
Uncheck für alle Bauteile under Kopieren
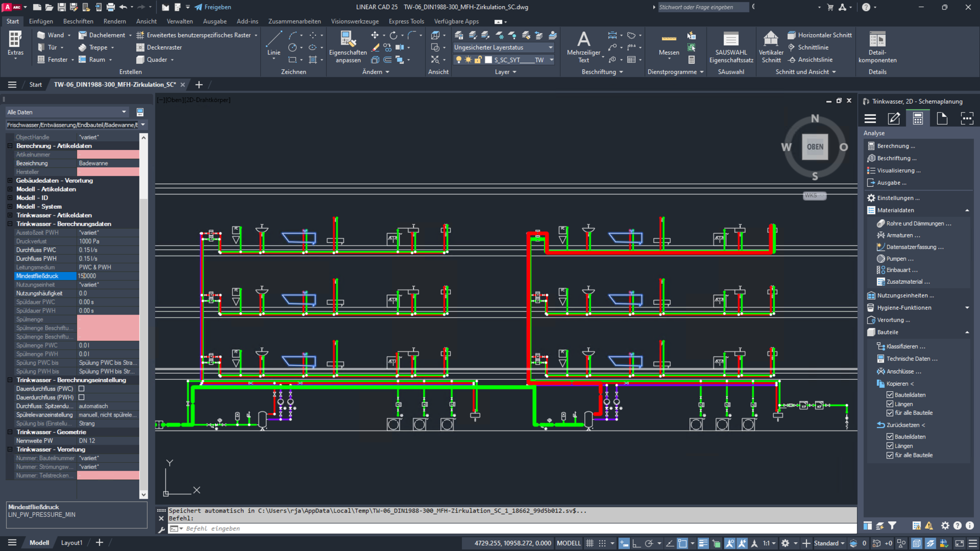point(890,413)
